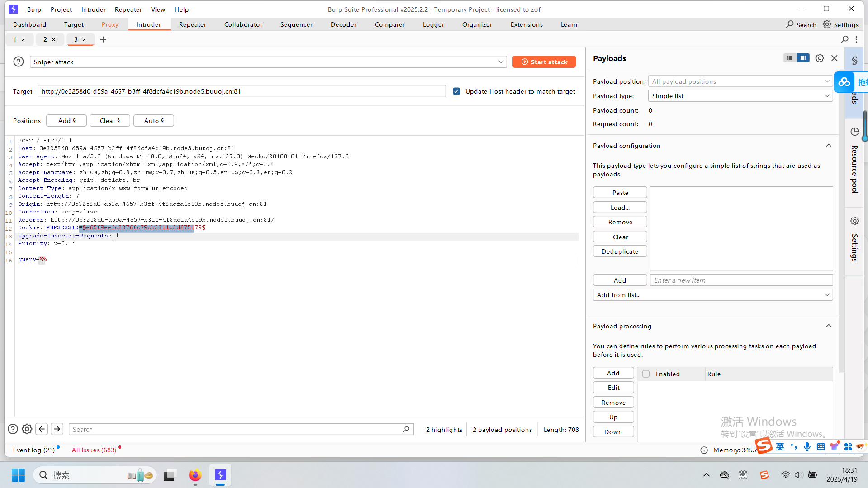Click the Add § position button
Image resolution: width=868 pixels, height=488 pixels.
66,121
